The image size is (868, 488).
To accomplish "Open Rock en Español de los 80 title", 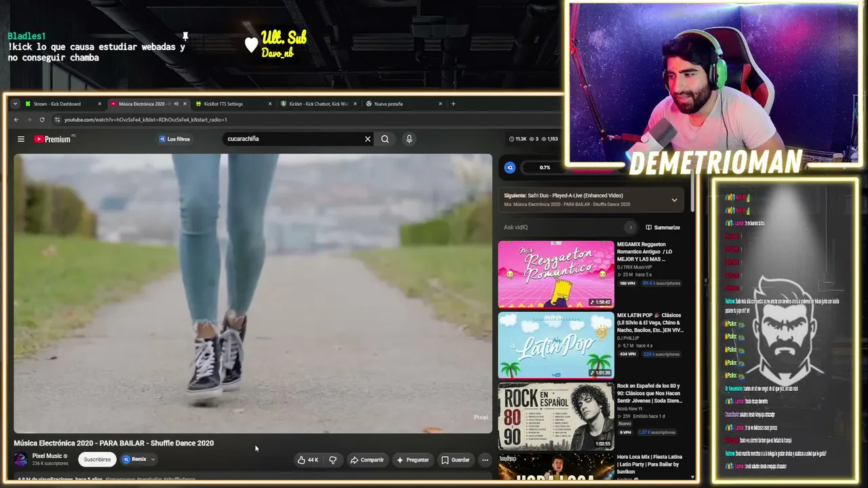I will coord(650,394).
